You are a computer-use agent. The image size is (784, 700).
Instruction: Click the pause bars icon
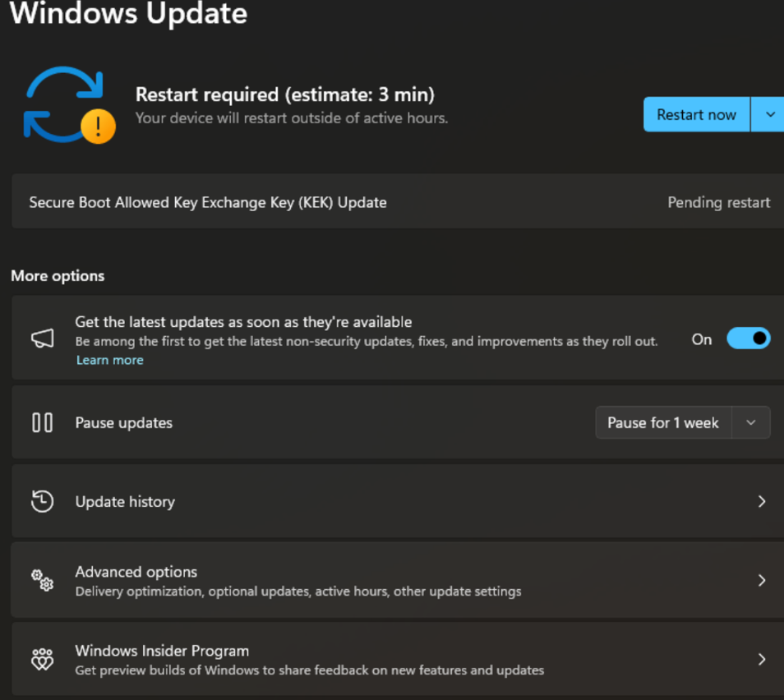(x=43, y=422)
